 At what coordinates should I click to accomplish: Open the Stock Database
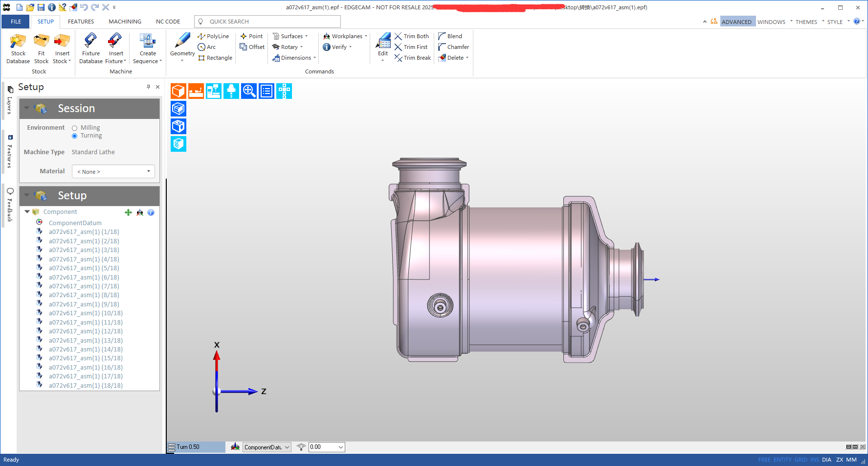coord(18,47)
